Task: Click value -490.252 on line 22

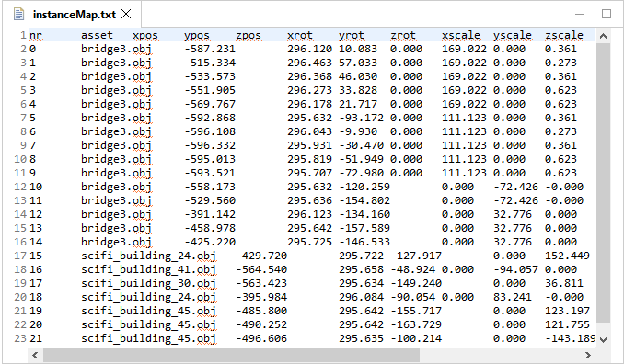Action: click(261, 324)
